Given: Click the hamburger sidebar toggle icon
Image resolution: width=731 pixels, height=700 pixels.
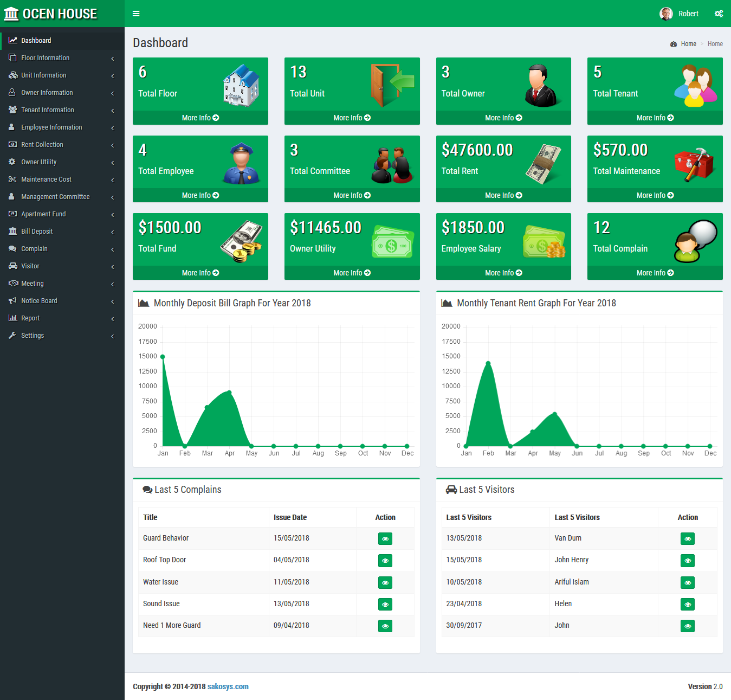Looking at the screenshot, I should 136,14.
